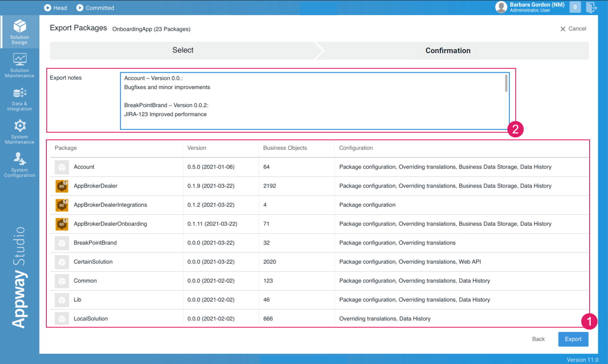Click the Export notes label

(66, 78)
